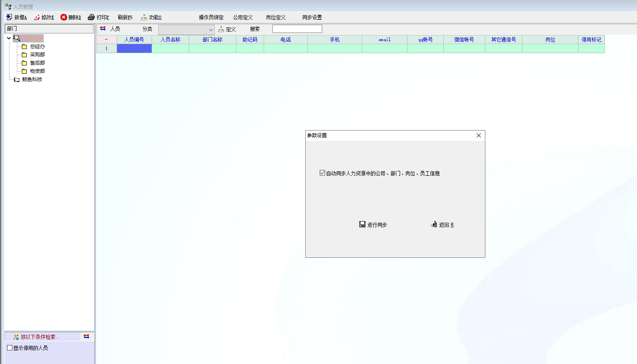Click swap icon in search-conditions panel header

point(86,336)
